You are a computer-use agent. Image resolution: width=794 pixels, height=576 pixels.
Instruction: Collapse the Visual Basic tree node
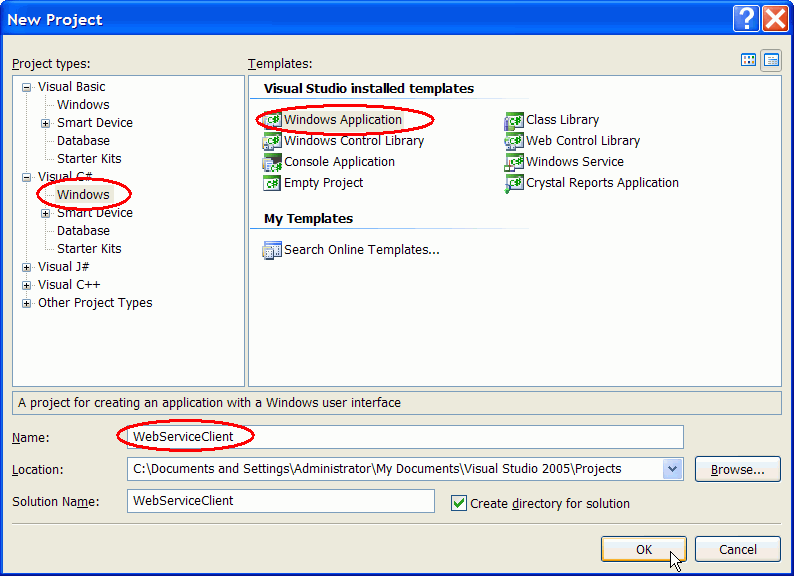point(26,87)
